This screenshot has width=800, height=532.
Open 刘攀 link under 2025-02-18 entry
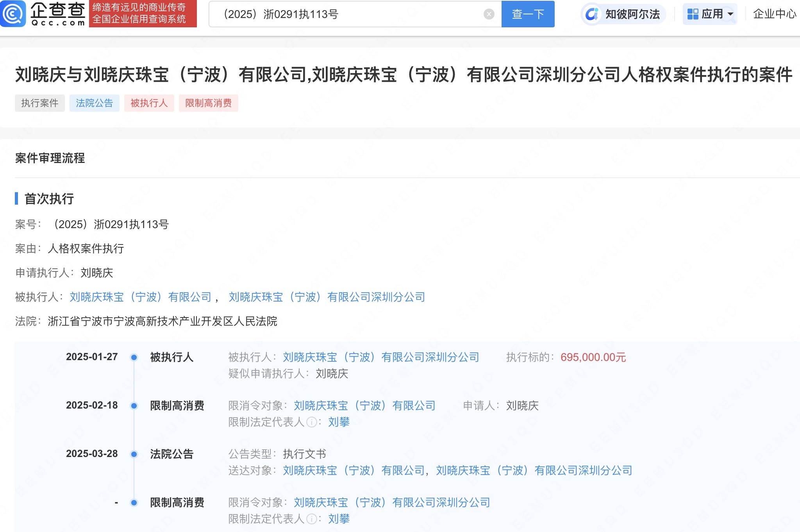(339, 422)
